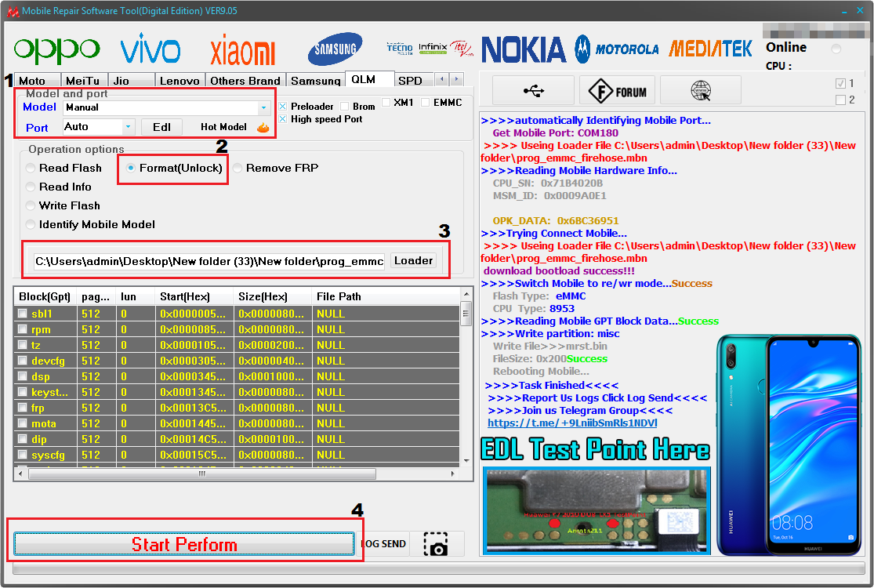Click the Edl button
Screen dimensions: 874x588
coord(161,127)
